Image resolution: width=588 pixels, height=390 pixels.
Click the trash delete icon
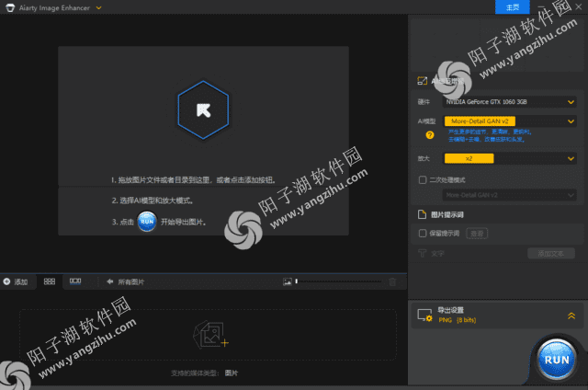pyautogui.click(x=392, y=281)
